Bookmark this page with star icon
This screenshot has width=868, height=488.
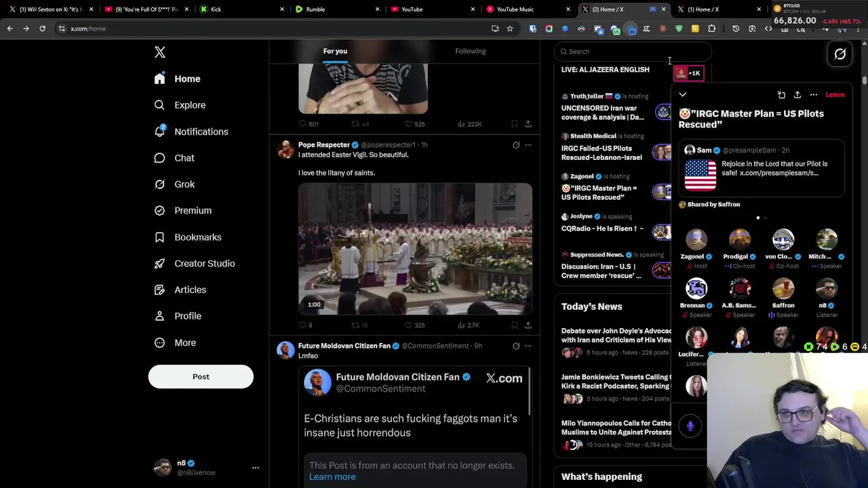510,28
